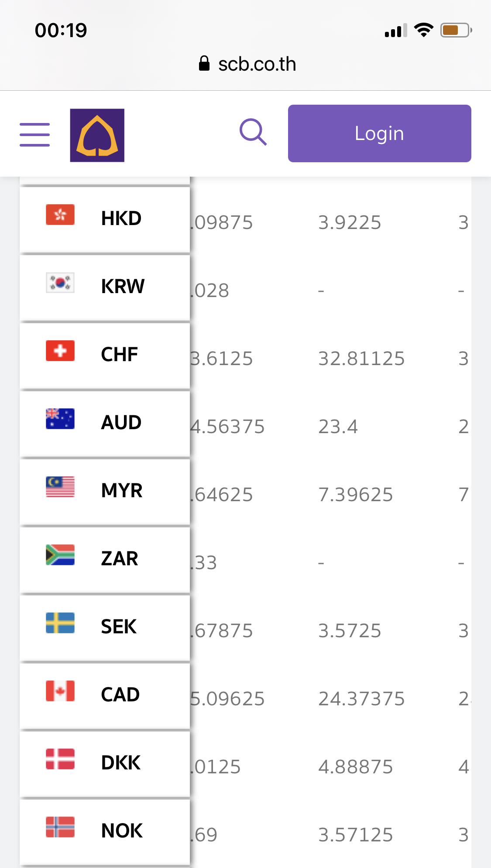Click the South Korea flag icon

point(60,283)
